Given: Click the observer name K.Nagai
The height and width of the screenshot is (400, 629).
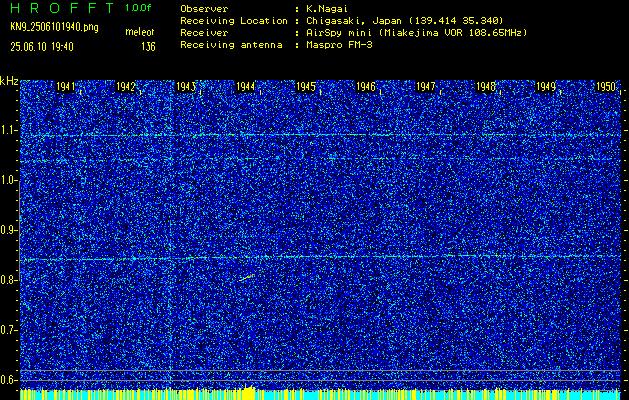Looking at the screenshot, I should coord(327,8).
